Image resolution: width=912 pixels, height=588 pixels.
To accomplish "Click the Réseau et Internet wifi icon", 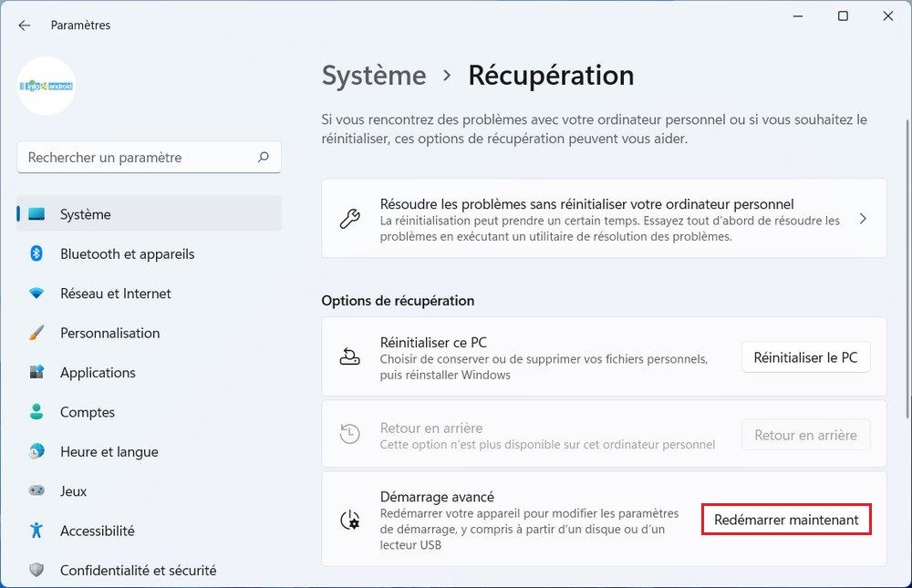I will 36,294.
